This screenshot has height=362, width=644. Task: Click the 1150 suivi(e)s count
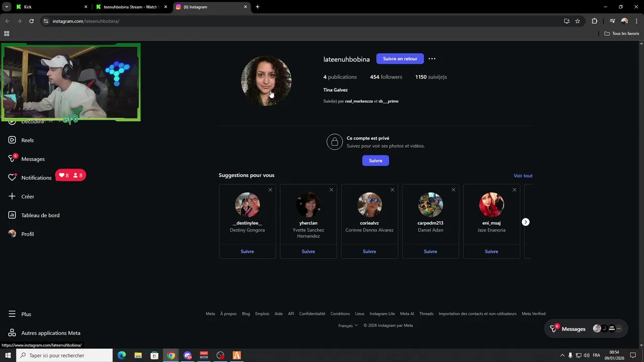point(431,77)
